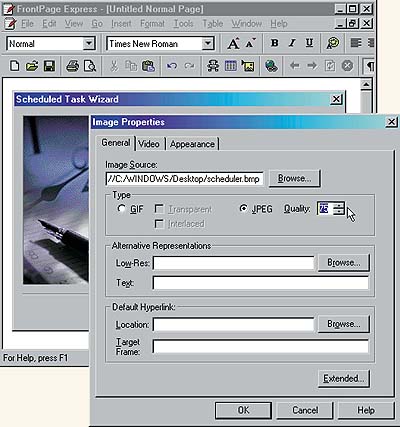
Task: Open the Times New Roman font dropdown
Action: point(208,44)
